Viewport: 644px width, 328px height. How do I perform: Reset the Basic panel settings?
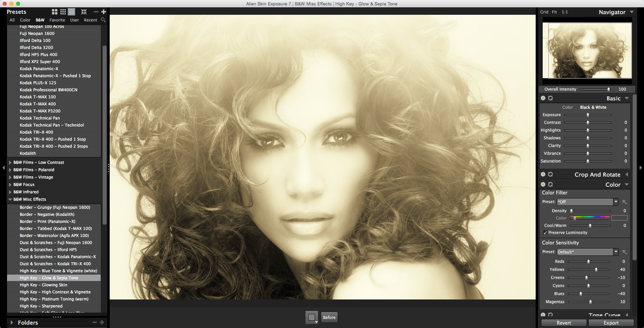[550, 98]
